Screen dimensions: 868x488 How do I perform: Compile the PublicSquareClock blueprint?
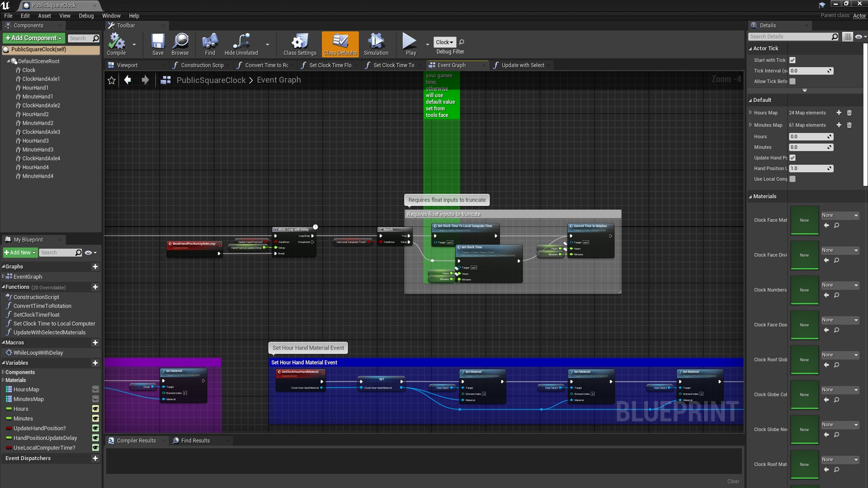(x=117, y=44)
